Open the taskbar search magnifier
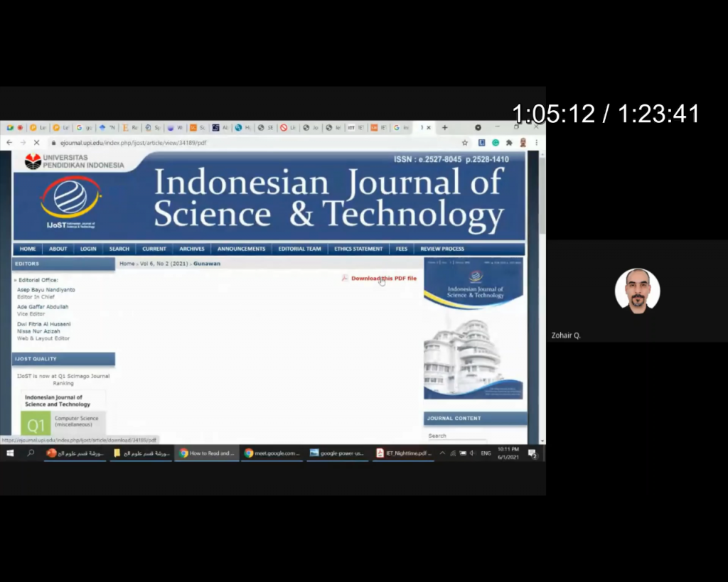The height and width of the screenshot is (582, 728). pos(31,453)
